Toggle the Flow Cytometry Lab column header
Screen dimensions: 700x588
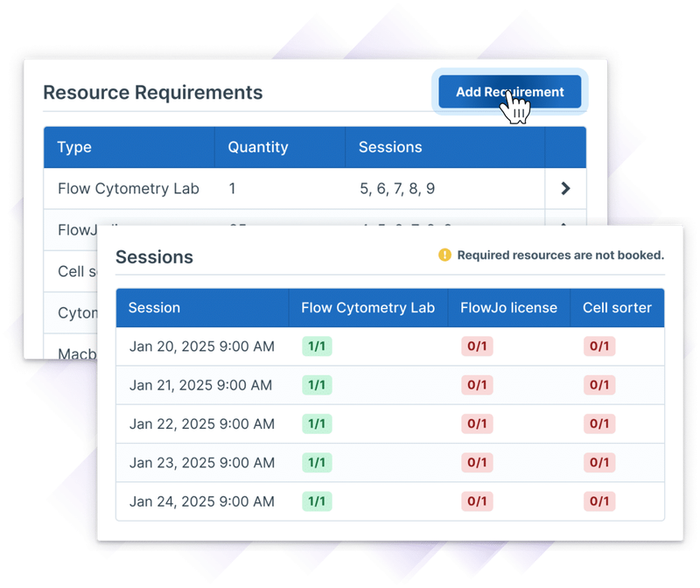[367, 307]
